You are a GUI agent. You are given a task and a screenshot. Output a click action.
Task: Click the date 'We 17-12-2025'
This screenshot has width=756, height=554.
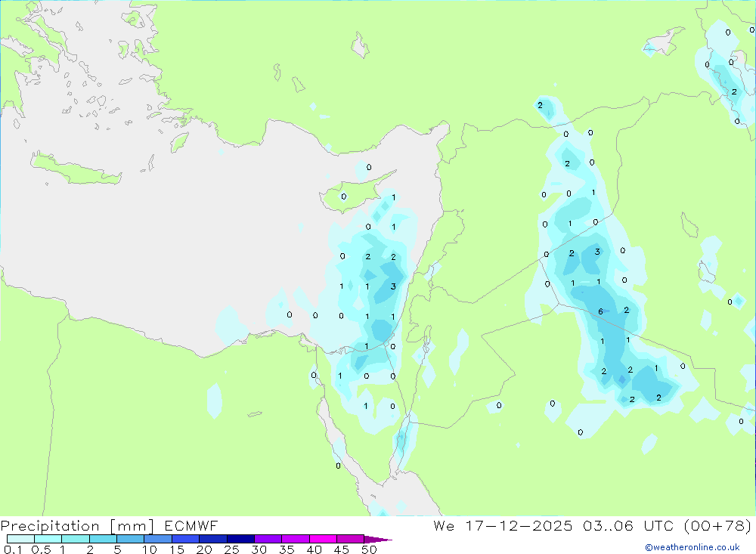(x=503, y=526)
